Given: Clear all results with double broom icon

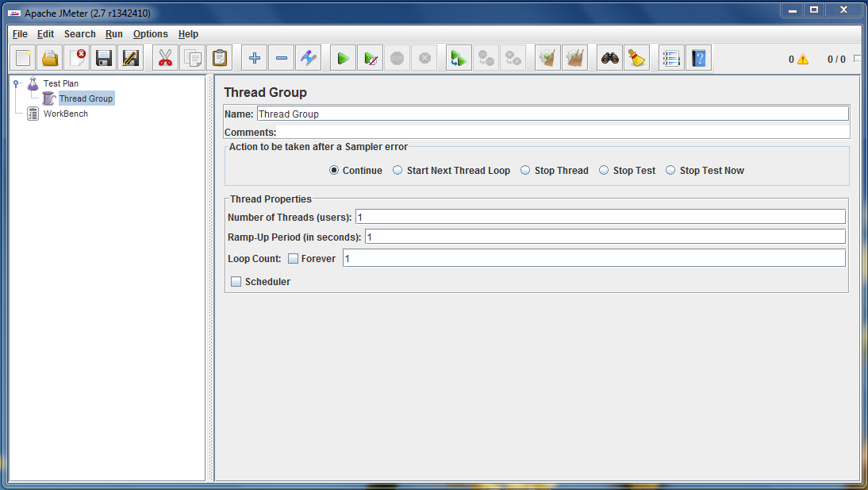Looking at the screenshot, I should (574, 58).
